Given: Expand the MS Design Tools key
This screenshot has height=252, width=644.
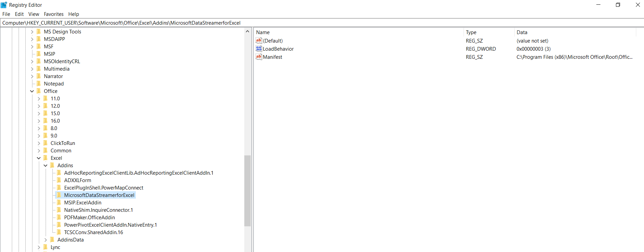Looking at the screenshot, I should [32, 32].
